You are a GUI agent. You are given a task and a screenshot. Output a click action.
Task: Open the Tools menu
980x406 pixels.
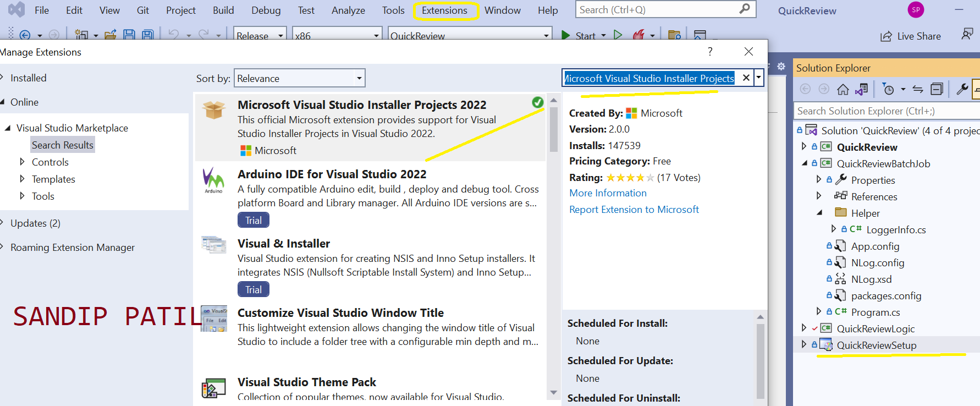click(x=393, y=10)
